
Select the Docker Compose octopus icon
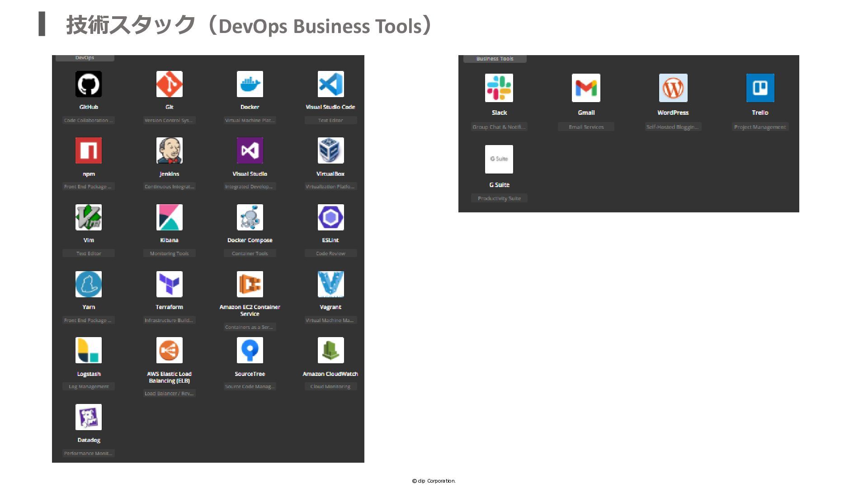click(x=250, y=217)
